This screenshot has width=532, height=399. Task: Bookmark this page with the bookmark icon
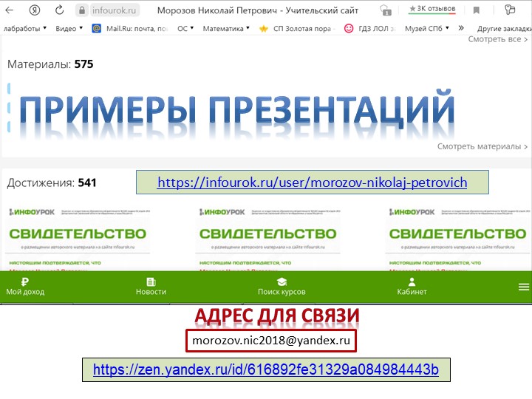pyautogui.click(x=477, y=10)
